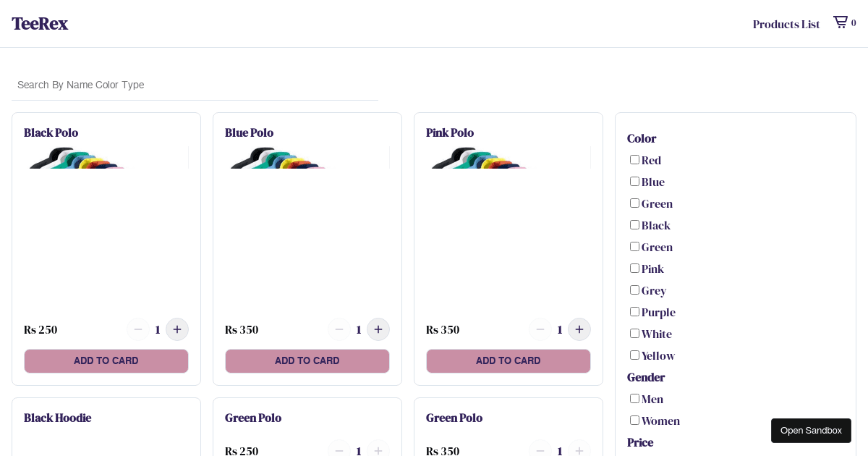The height and width of the screenshot is (456, 868).
Task: Check the Yellow color filter
Action: tap(634, 355)
